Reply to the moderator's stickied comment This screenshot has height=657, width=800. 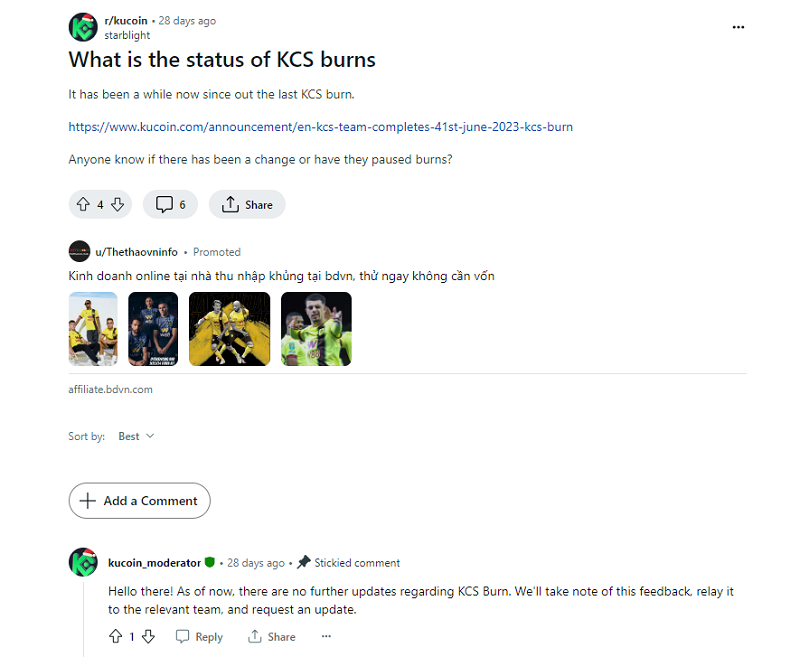199,637
